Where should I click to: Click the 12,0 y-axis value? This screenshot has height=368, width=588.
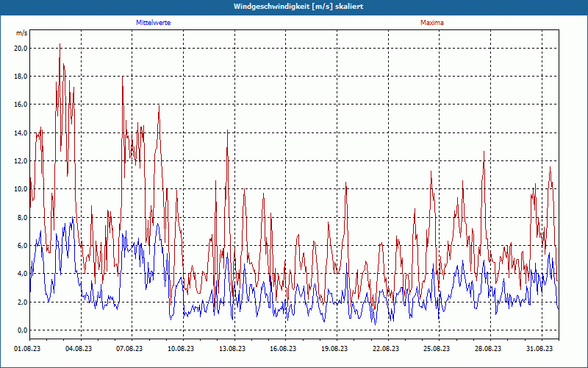(21, 160)
